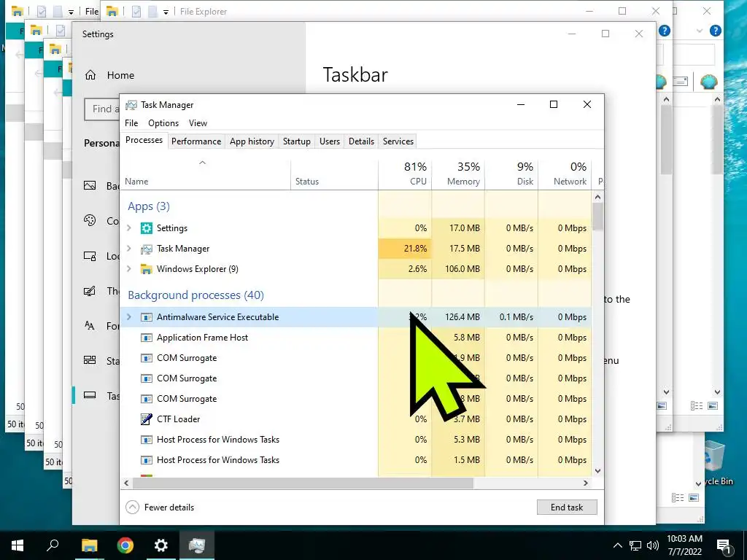
Task: Switch to the Services tab
Action: 398,141
